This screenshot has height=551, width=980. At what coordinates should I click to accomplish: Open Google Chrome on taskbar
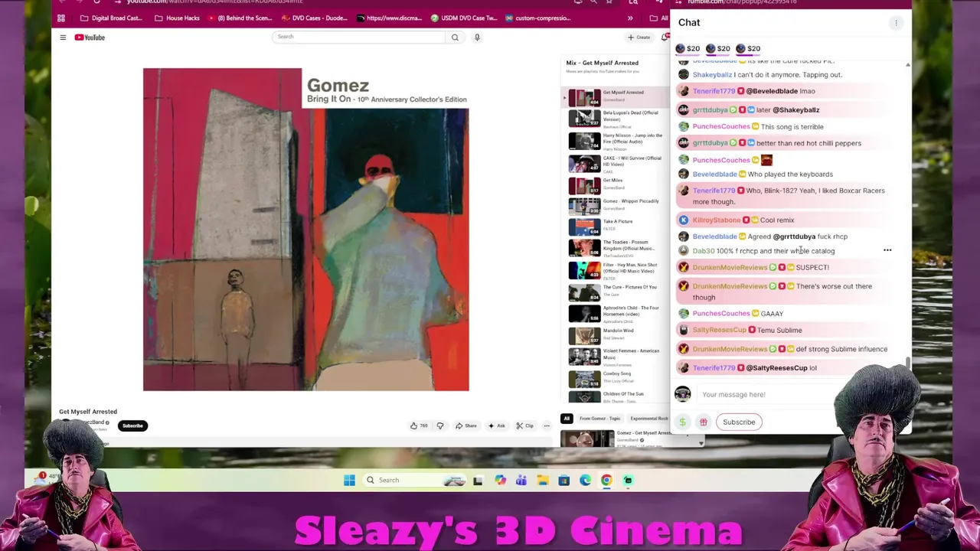pos(606,480)
